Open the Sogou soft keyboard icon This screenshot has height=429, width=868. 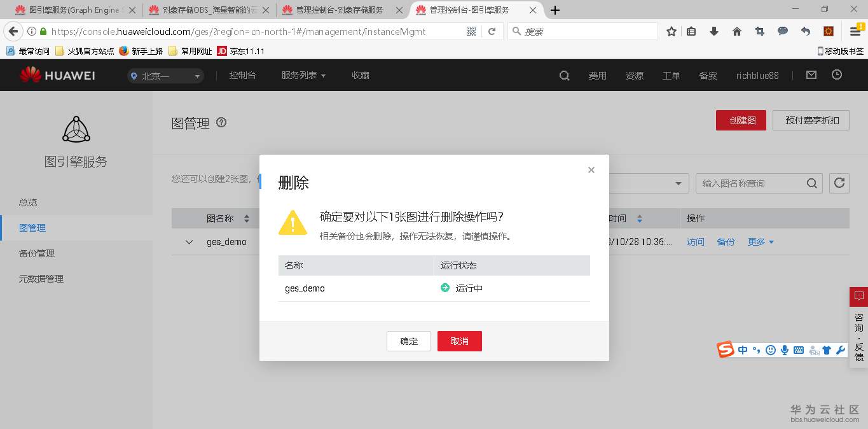point(798,349)
